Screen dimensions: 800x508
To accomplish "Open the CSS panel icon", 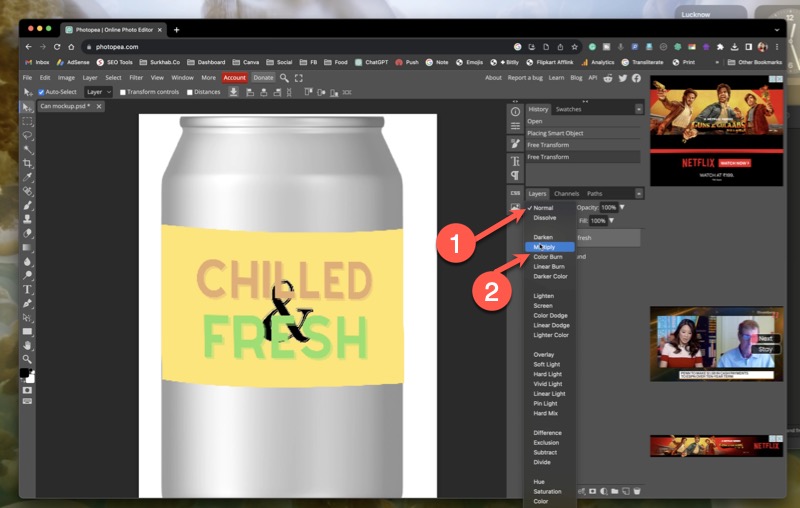I will coord(515,193).
